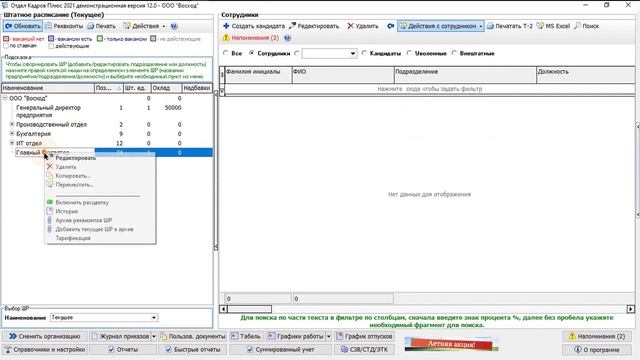Expand the Бухгалтерия node
Screen dimensions: 640x360
click(12, 133)
